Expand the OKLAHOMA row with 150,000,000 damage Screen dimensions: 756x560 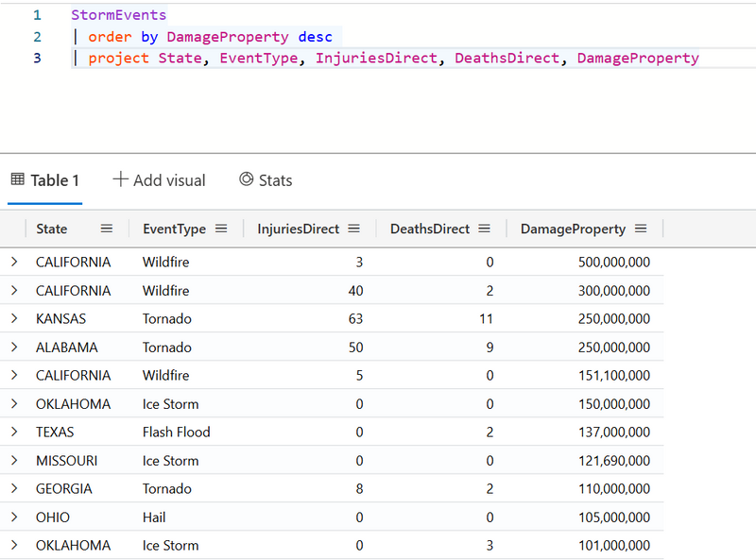click(x=14, y=403)
